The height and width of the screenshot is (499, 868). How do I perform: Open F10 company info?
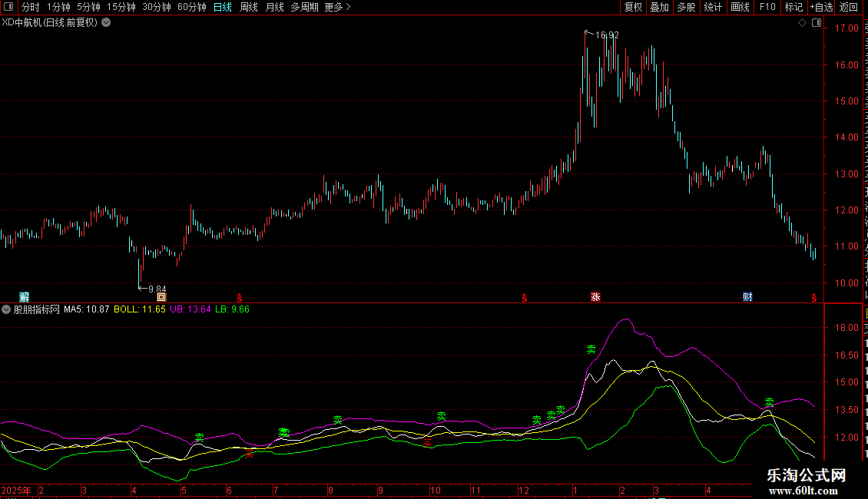(x=767, y=7)
